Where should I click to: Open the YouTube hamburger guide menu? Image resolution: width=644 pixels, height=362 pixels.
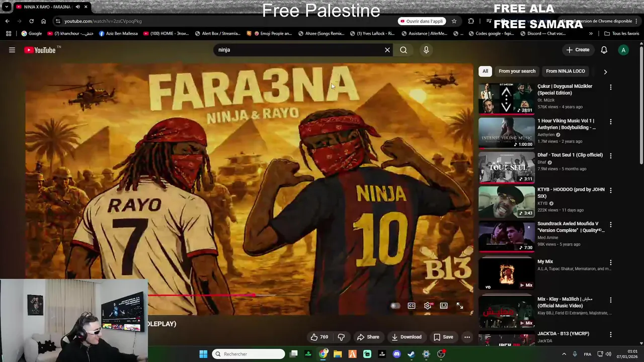click(12, 50)
